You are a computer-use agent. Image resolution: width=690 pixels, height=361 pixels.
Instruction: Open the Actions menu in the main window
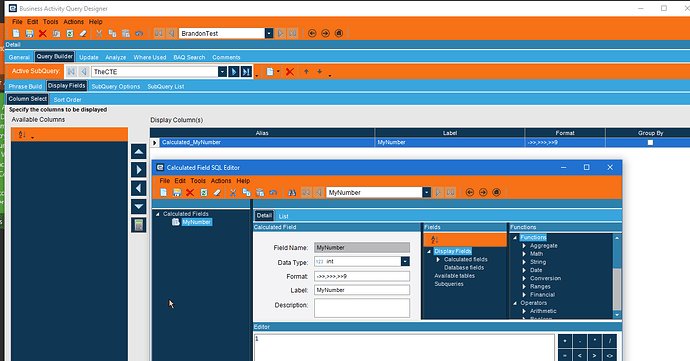pyautogui.click(x=73, y=22)
